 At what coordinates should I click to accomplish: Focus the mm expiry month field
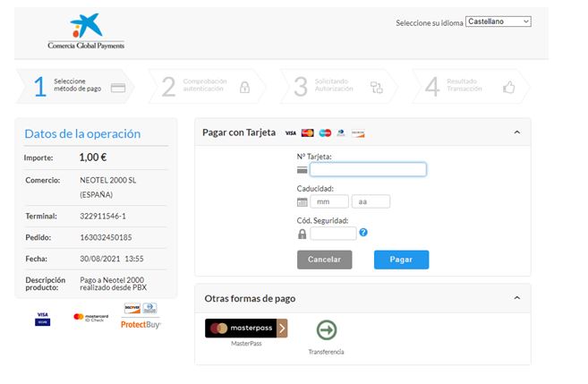pos(329,201)
